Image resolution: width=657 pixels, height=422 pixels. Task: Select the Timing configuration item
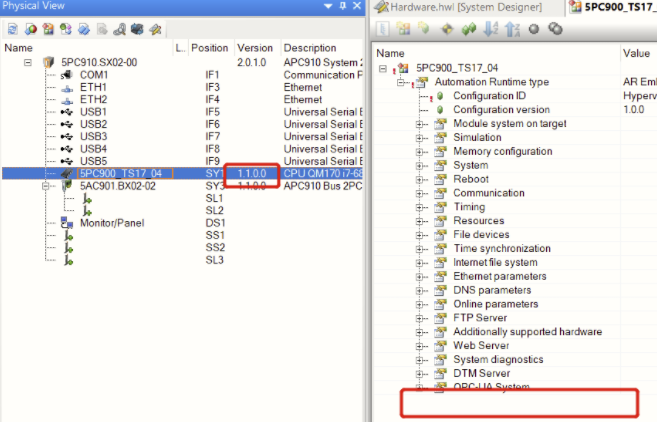(x=469, y=207)
